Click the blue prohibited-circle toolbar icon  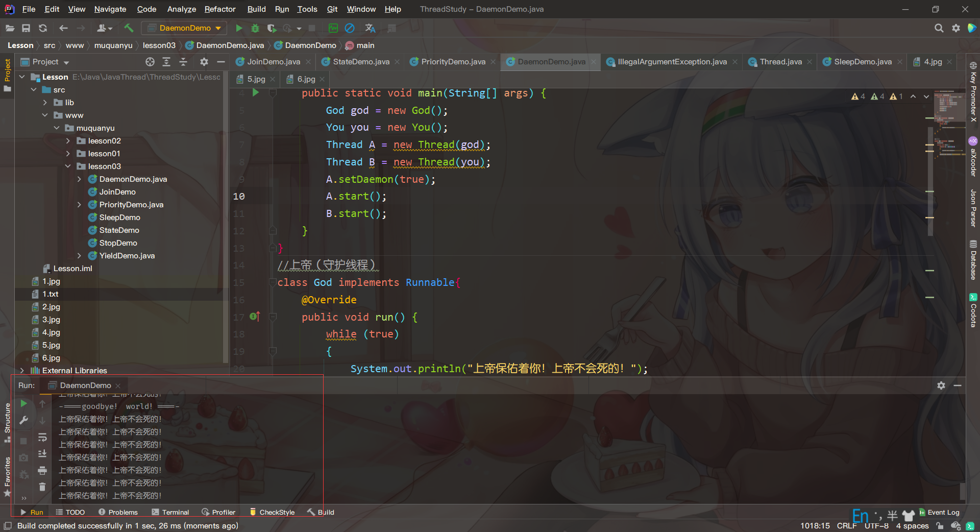tap(350, 28)
